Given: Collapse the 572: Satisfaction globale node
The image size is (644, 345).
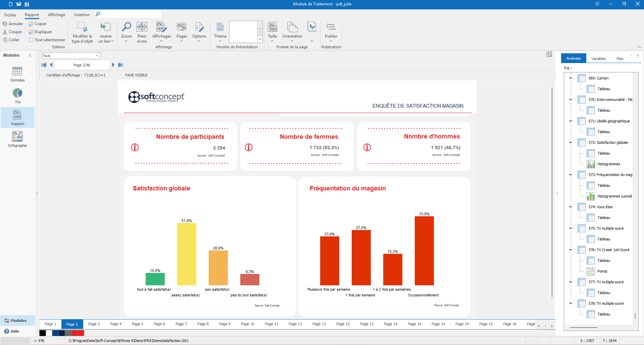Looking at the screenshot, I should click(571, 142).
